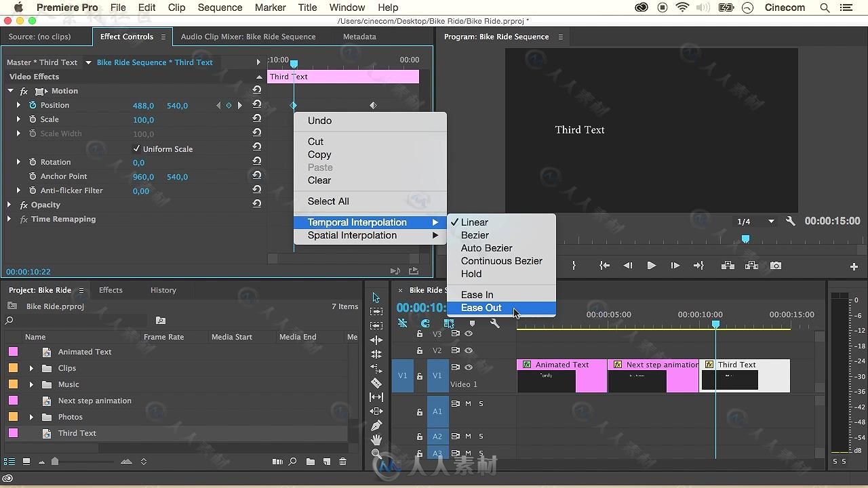Open timeline display settings wrench
This screenshot has width=868, height=488.
pos(494,323)
